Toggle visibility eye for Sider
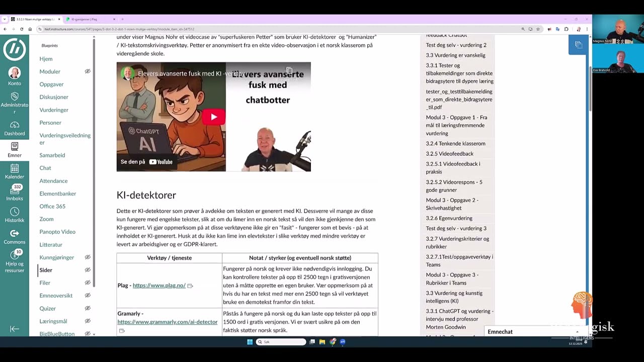The width and height of the screenshot is (644, 362). 87,270
